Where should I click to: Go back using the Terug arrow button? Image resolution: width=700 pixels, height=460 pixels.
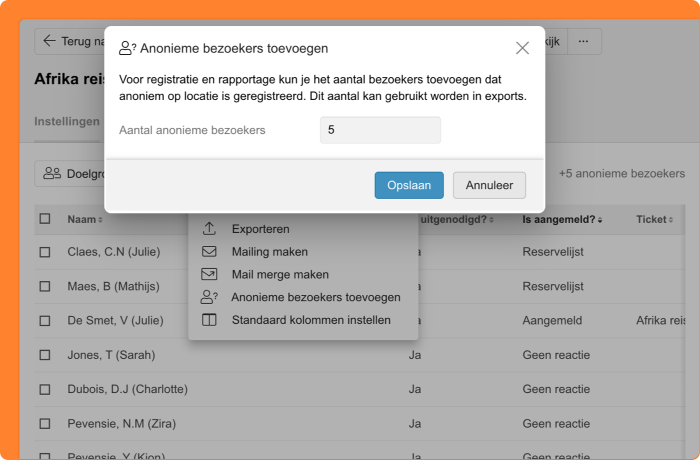click(70, 41)
